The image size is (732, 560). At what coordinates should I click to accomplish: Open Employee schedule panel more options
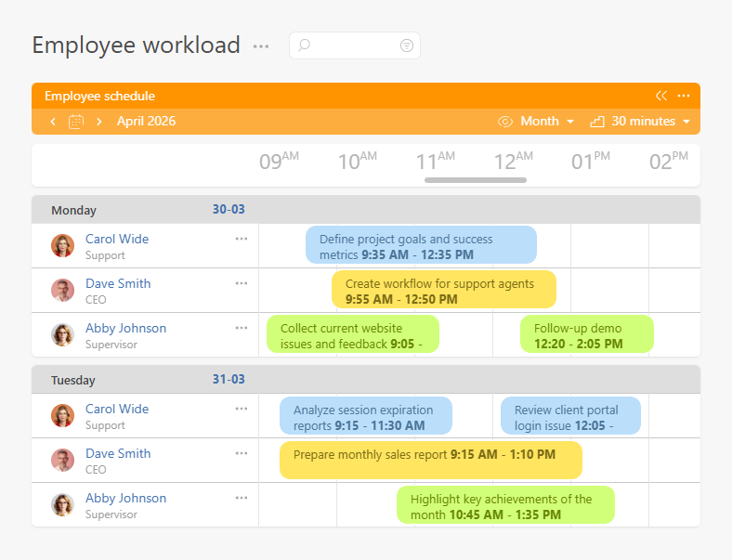684,96
